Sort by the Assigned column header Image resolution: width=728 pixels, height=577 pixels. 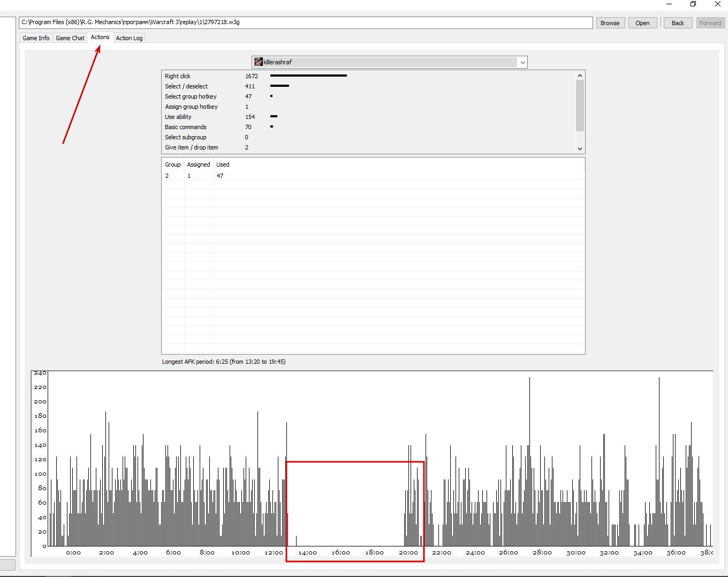pos(199,164)
